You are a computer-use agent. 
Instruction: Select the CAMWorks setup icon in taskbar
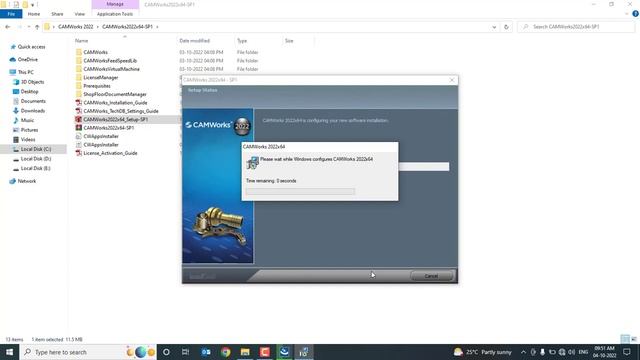(284, 352)
